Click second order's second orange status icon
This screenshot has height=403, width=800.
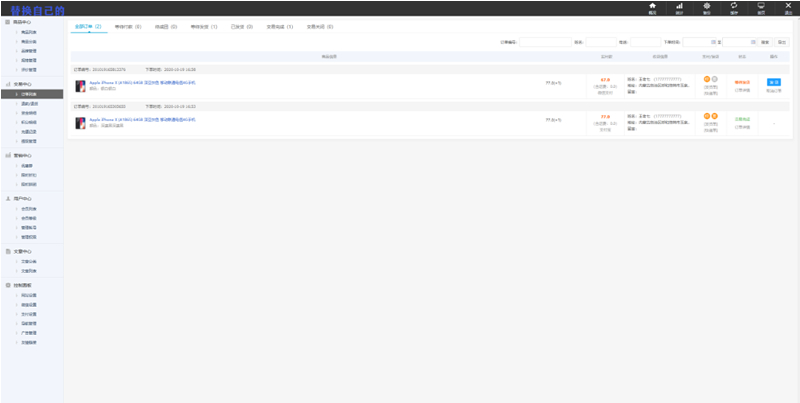coord(715,116)
